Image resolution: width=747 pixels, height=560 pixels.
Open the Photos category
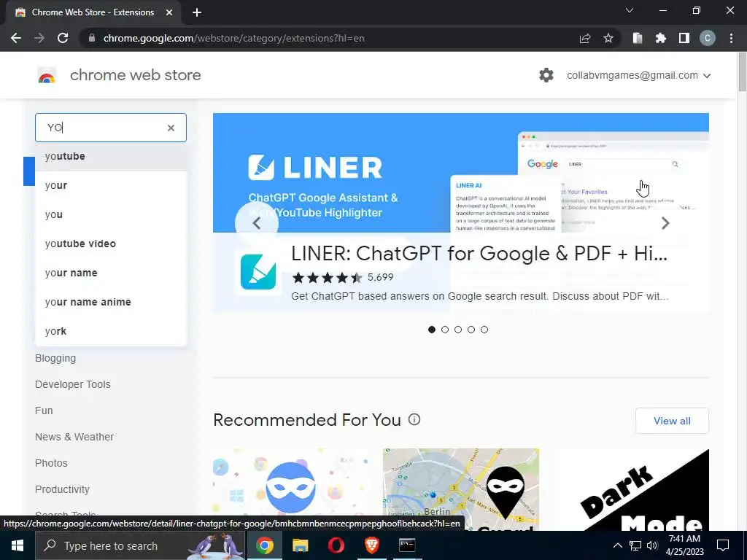pos(51,463)
